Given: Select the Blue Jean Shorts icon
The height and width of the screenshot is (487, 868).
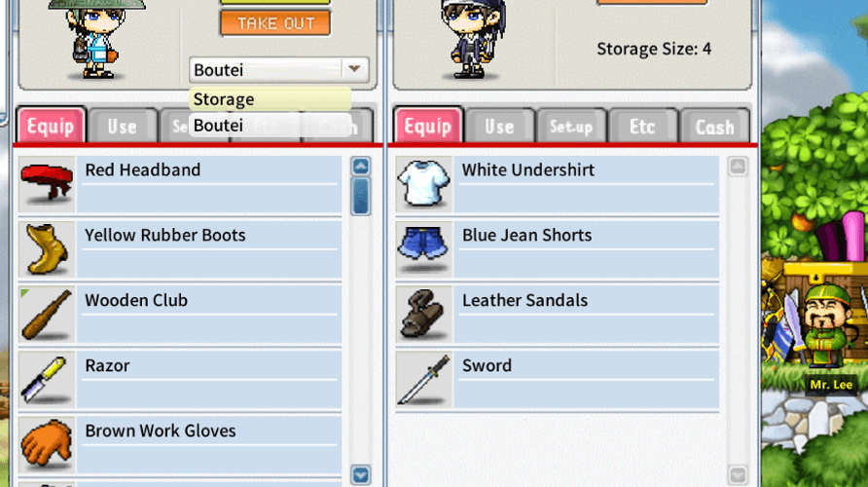Looking at the screenshot, I should [x=424, y=249].
